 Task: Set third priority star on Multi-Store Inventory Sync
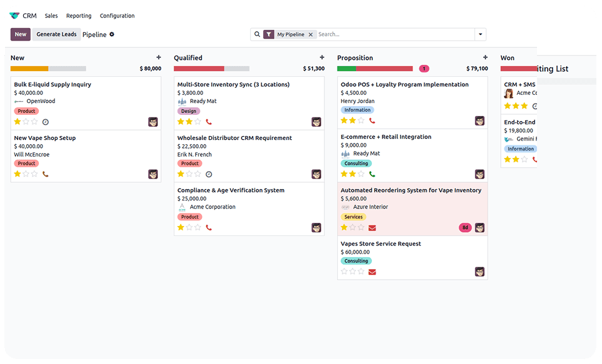(198, 122)
